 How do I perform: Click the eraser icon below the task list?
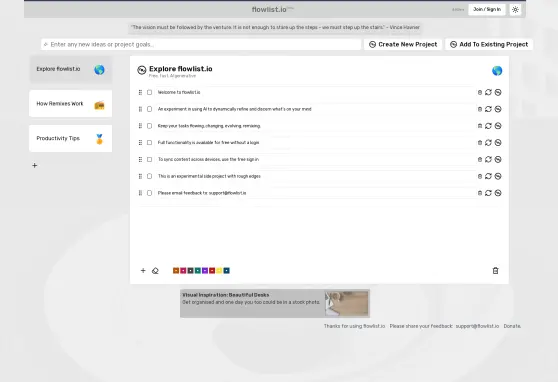click(x=155, y=271)
